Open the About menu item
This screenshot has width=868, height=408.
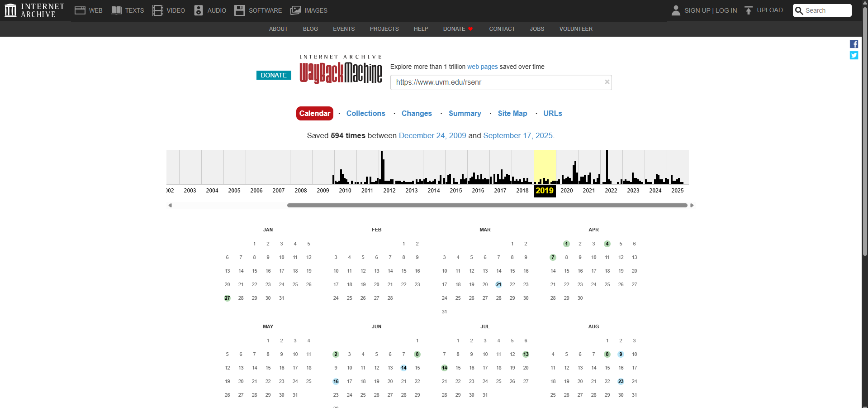point(278,29)
